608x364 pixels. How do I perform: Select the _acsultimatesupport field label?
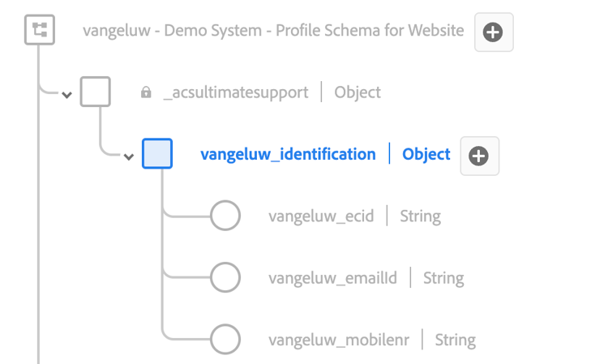(235, 92)
